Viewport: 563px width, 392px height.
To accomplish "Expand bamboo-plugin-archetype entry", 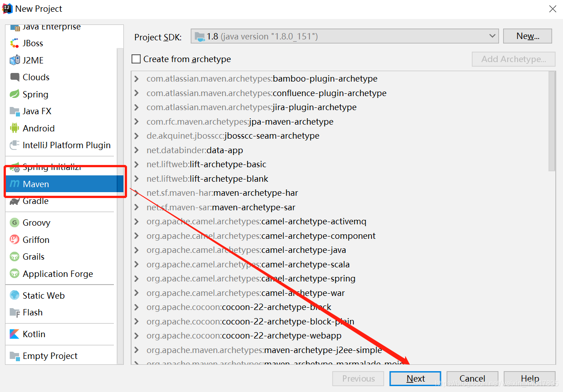I will tap(137, 79).
